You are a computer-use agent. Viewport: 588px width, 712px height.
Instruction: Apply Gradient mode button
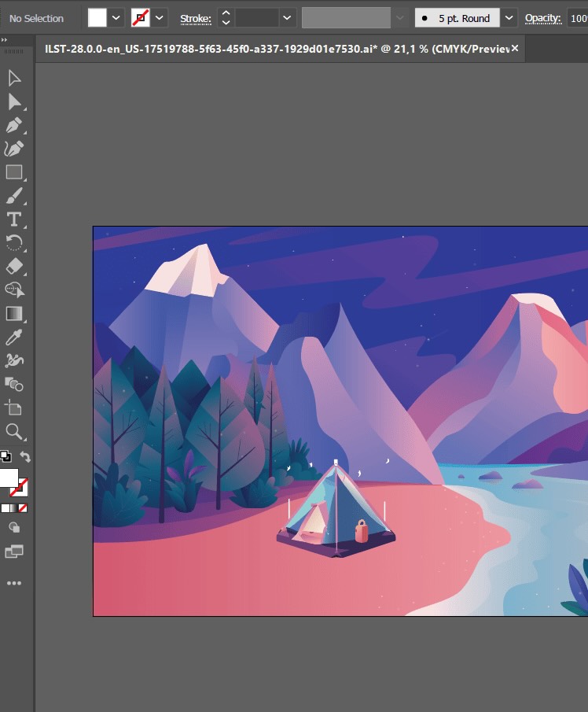click(14, 508)
